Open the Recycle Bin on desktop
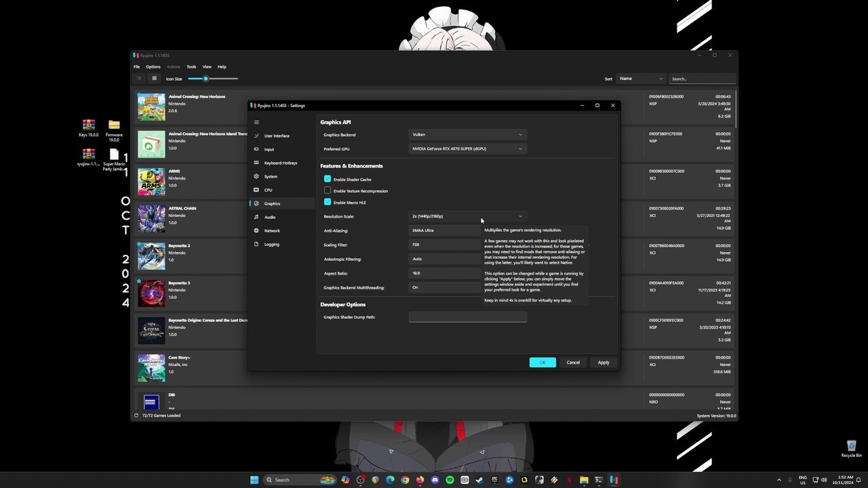868x488 pixels. pyautogui.click(x=851, y=449)
